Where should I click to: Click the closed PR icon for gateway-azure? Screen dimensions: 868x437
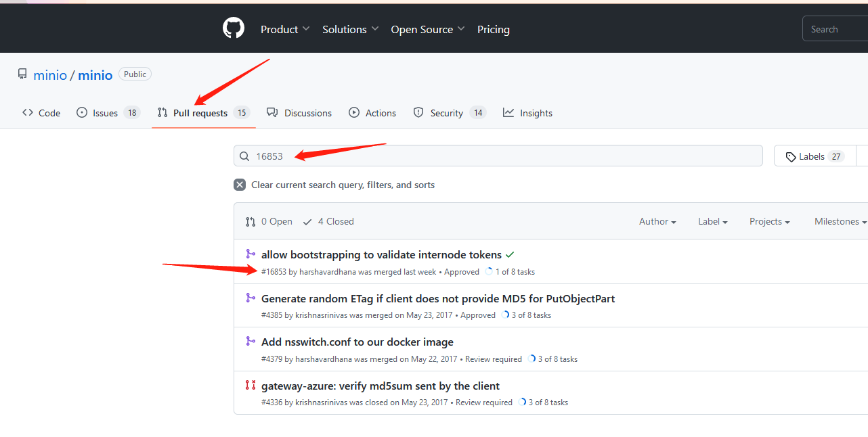251,386
